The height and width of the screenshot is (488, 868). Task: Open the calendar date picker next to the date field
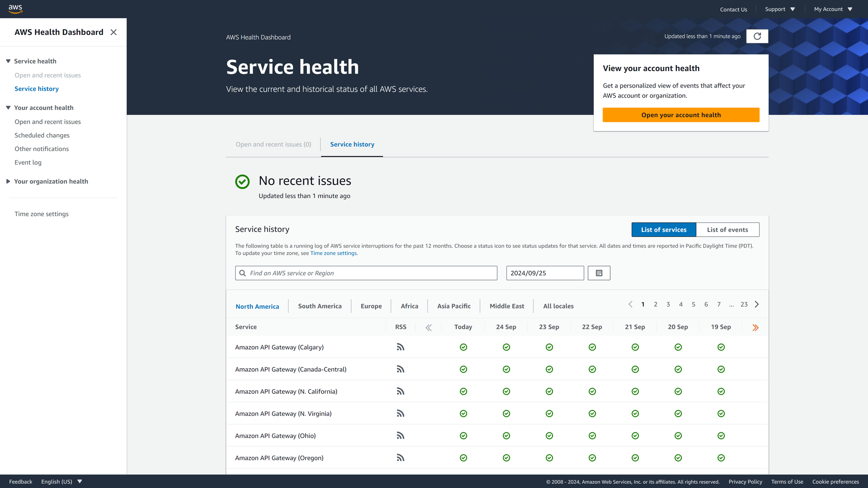[599, 273]
